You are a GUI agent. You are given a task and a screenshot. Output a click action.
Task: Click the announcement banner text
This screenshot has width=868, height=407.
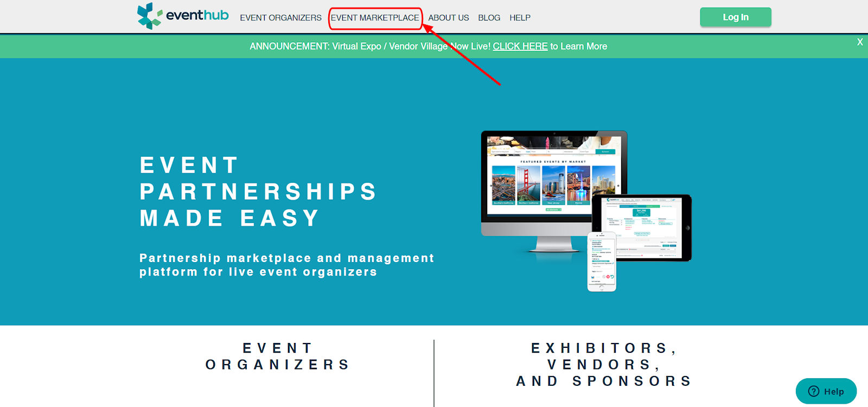(x=428, y=46)
